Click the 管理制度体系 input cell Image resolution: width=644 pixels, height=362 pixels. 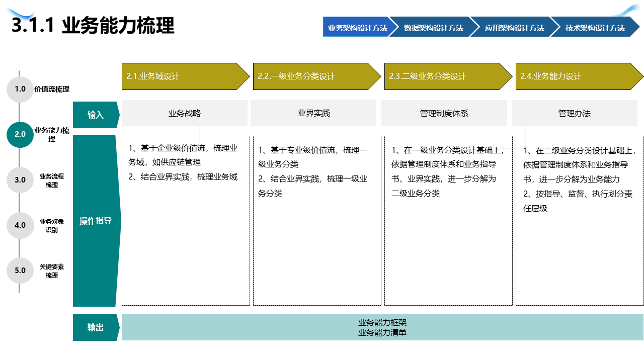444,113
